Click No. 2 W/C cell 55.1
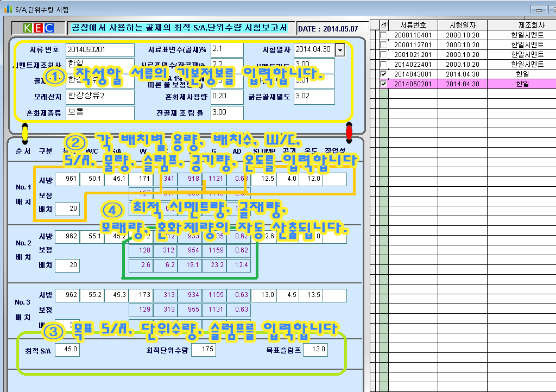Screen dimensions: 556x392 [92, 237]
